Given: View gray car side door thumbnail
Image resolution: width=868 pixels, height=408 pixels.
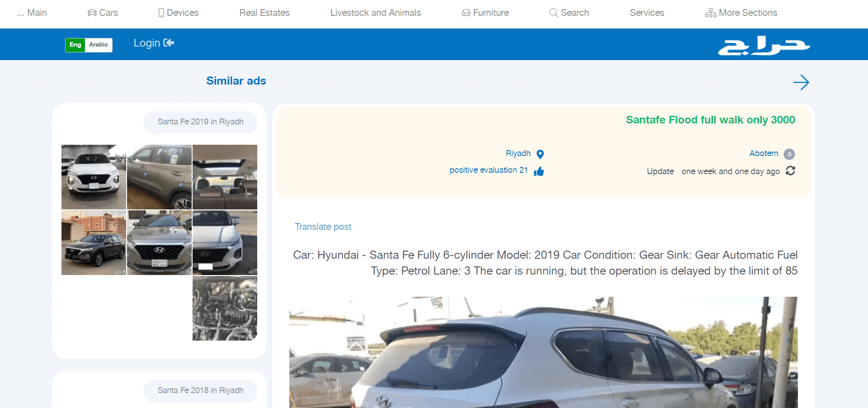Looking at the screenshot, I should click(159, 177).
